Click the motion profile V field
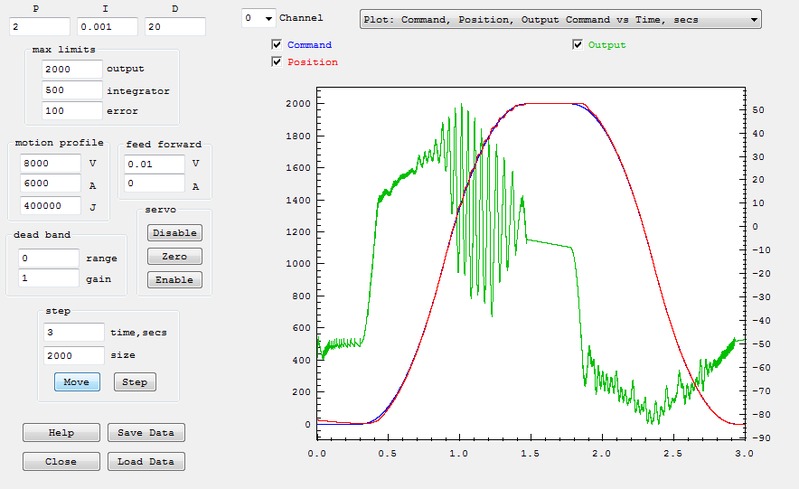 click(x=50, y=162)
